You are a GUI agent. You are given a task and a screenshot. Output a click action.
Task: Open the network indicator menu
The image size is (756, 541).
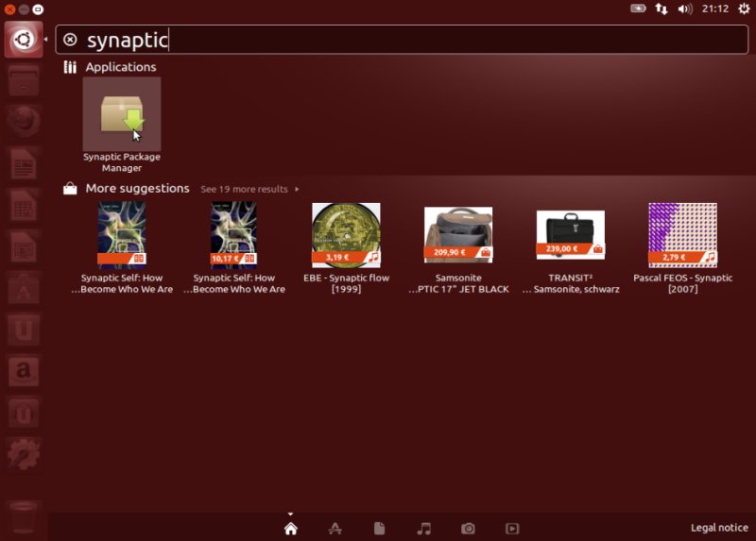coord(661,8)
